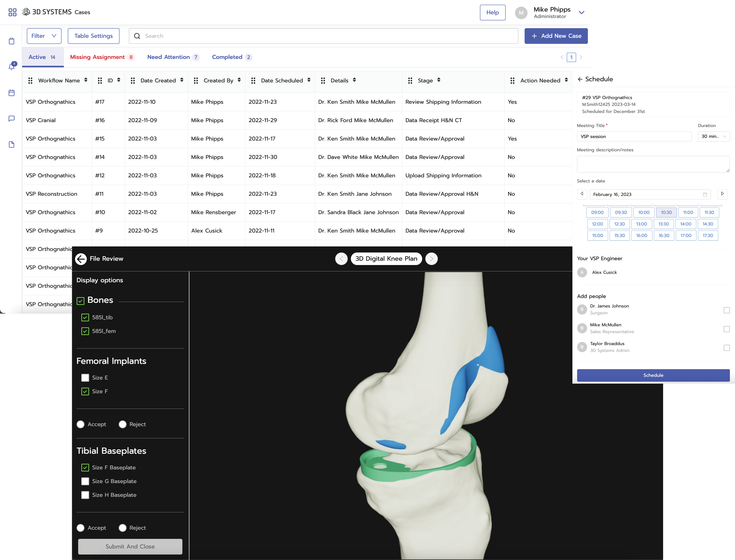This screenshot has width=735, height=560.
Task: Uncheck the 585l_fem bone
Action: click(85, 331)
